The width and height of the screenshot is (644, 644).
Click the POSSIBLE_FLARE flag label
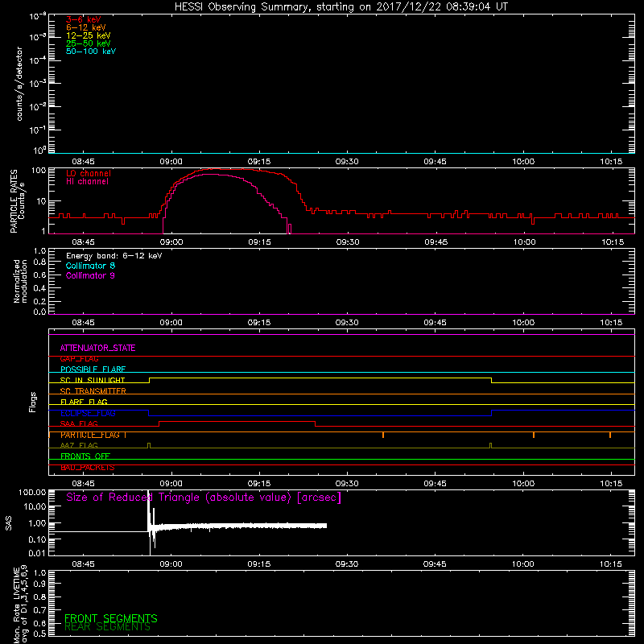[93, 369]
